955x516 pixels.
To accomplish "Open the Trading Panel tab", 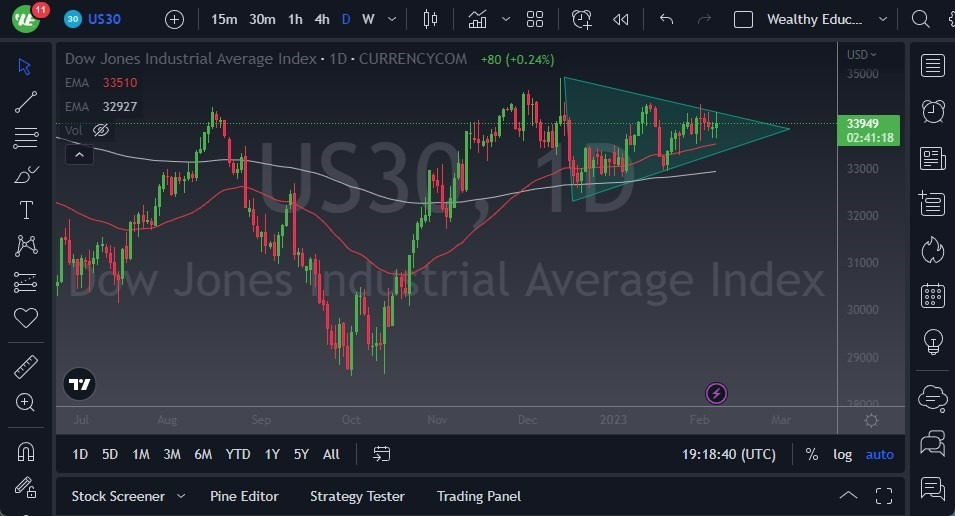I will (479, 497).
